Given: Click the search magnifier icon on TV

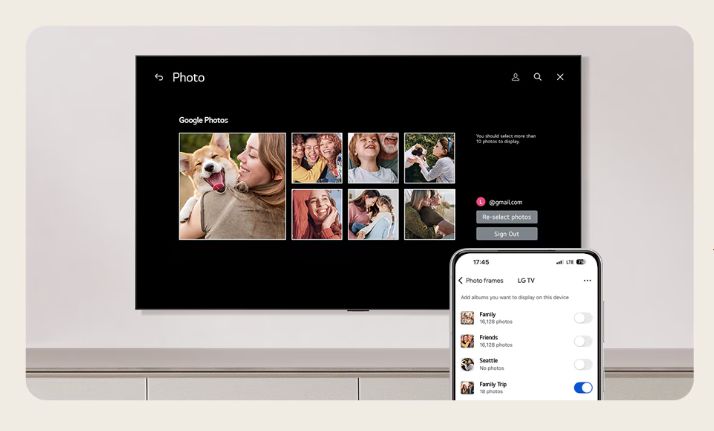Looking at the screenshot, I should point(538,77).
